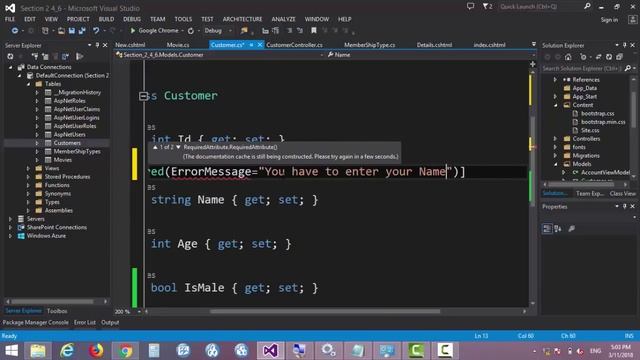The image size is (640, 360).
Task: Click Solution Explorer search magnifier icon
Action: [628, 68]
